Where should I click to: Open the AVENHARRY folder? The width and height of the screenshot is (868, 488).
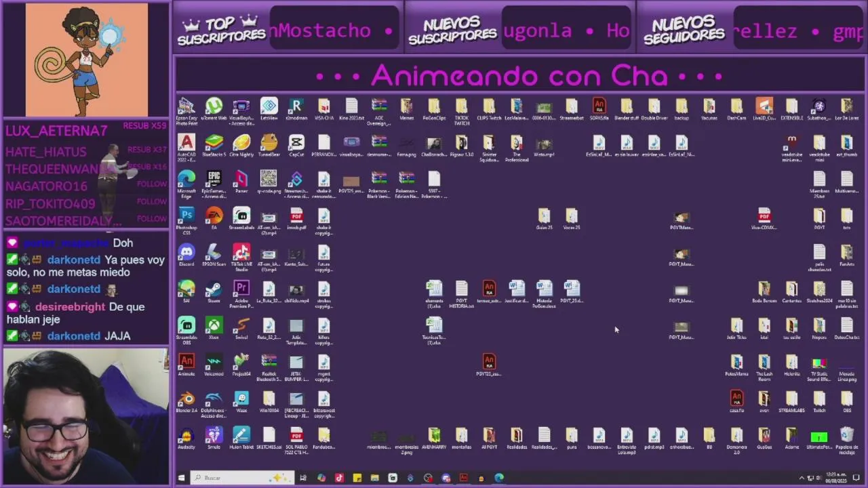coord(434,439)
